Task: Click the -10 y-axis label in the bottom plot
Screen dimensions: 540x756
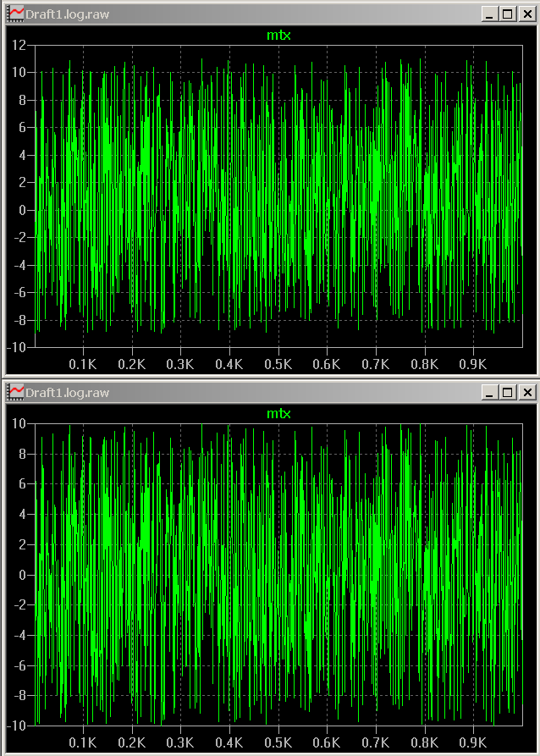Action: tap(18, 726)
